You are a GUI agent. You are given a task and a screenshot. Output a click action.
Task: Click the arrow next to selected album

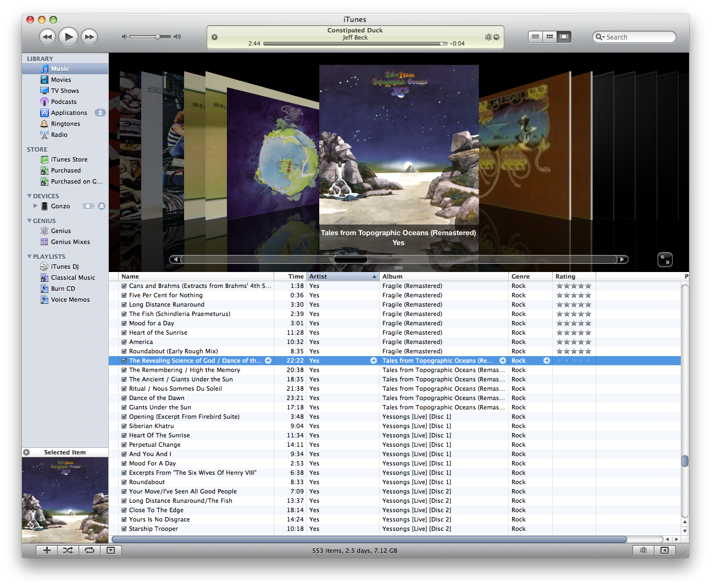click(503, 360)
